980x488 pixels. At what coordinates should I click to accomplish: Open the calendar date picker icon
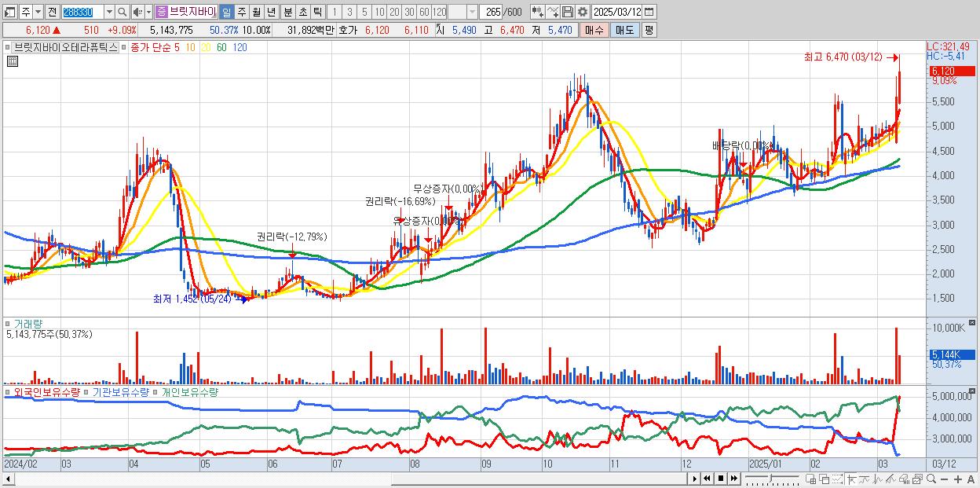pyautogui.click(x=649, y=13)
